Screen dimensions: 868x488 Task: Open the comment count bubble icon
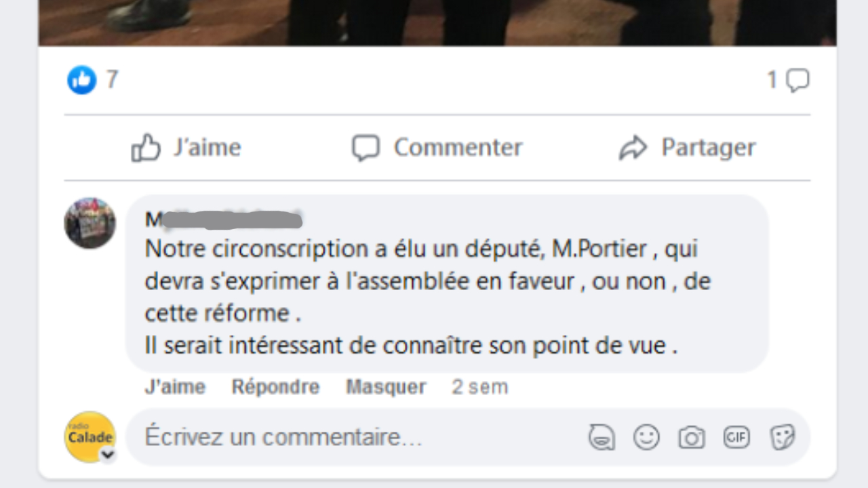pyautogui.click(x=797, y=81)
